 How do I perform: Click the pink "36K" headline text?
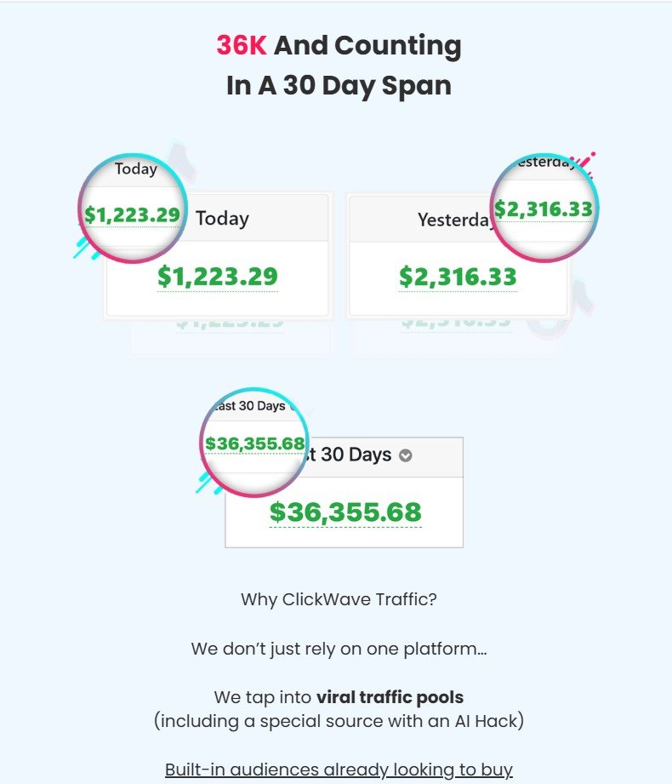[242, 45]
